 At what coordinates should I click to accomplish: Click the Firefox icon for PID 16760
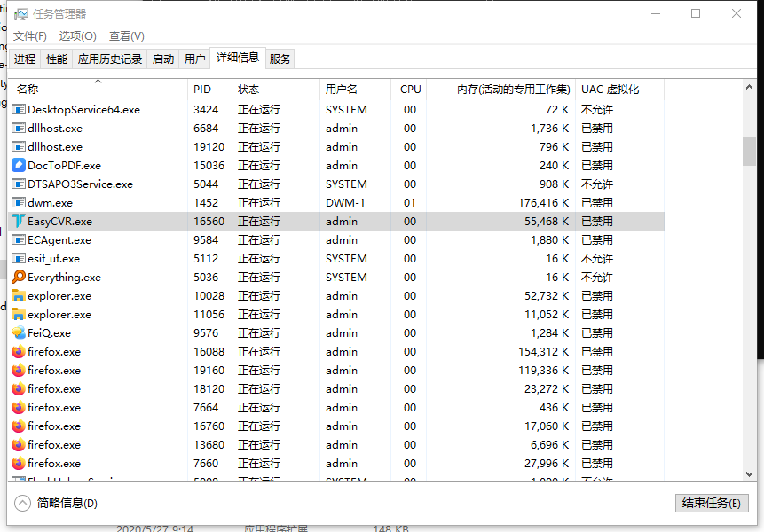tap(19, 426)
